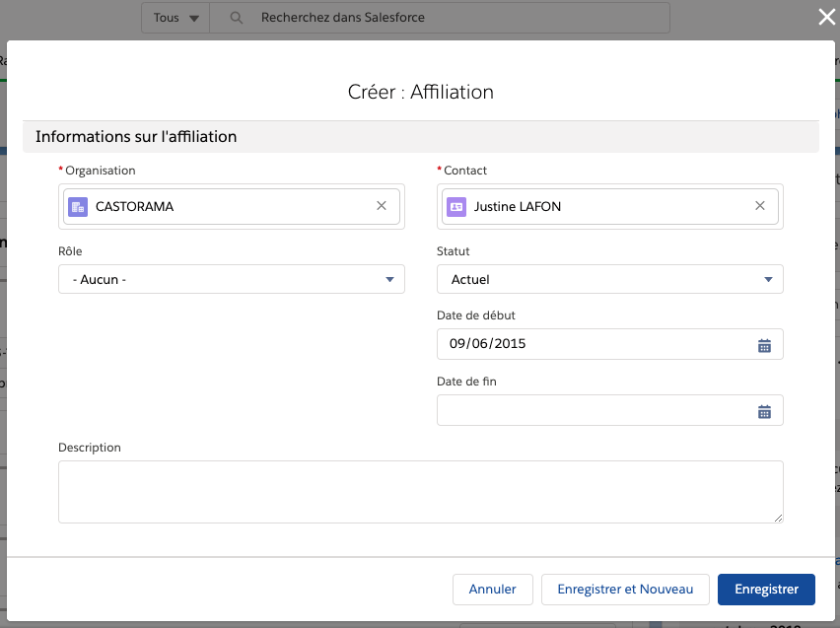Save the affiliation with the Enregistrer button

766,590
